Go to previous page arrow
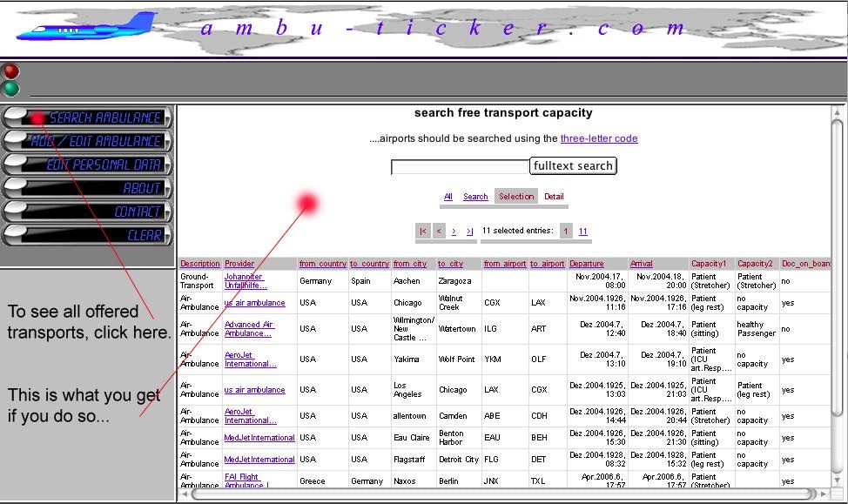Viewport: 848px width, 504px height. click(x=439, y=232)
